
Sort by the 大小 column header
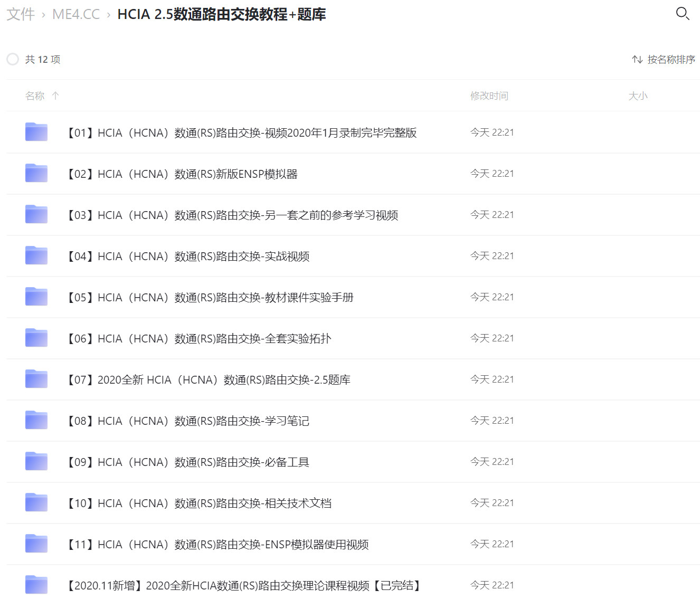[638, 96]
